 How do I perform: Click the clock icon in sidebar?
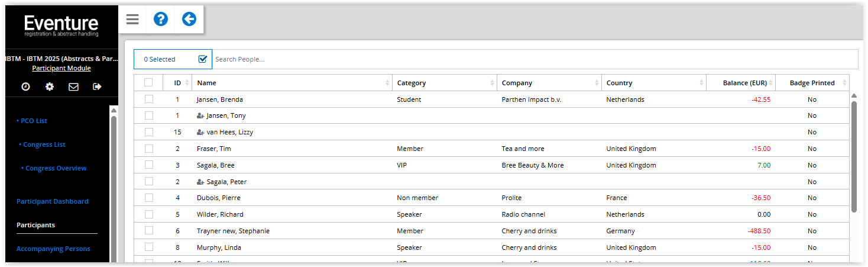coord(26,86)
